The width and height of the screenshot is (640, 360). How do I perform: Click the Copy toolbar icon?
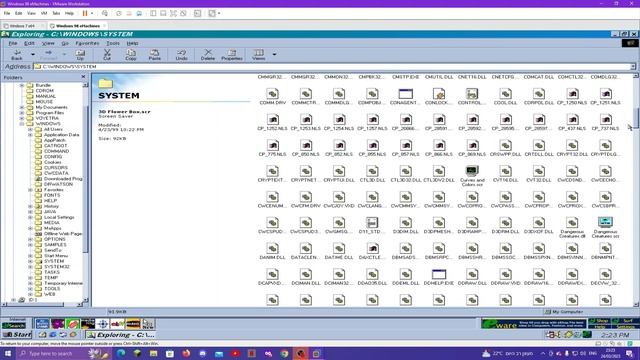click(x=131, y=55)
